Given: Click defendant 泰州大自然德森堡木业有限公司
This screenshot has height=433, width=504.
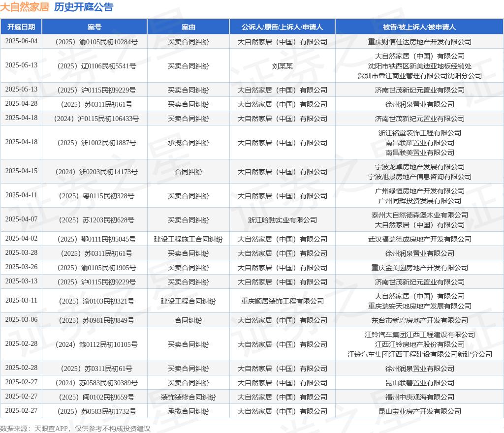Looking at the screenshot, I should (419, 215).
